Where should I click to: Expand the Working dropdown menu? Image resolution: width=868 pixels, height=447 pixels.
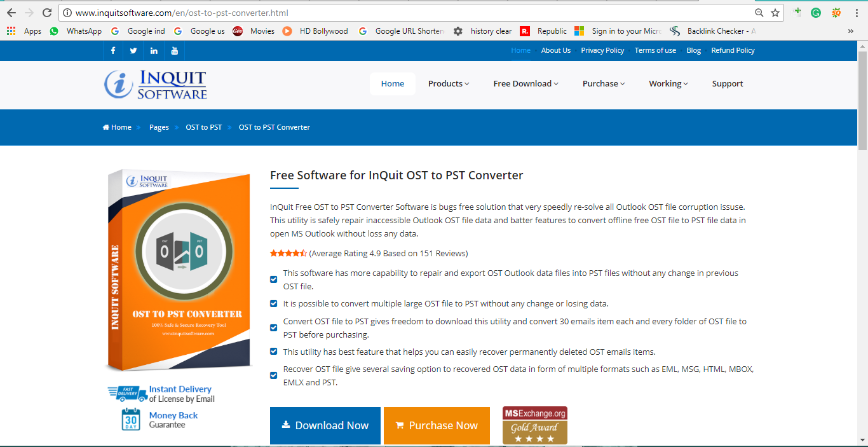(668, 84)
